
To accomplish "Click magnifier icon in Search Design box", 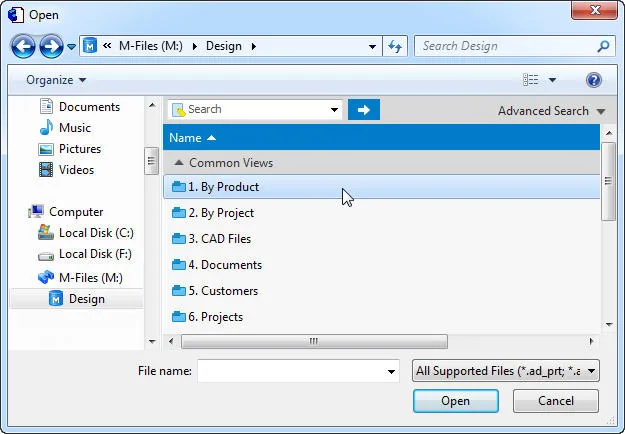I will click(603, 46).
